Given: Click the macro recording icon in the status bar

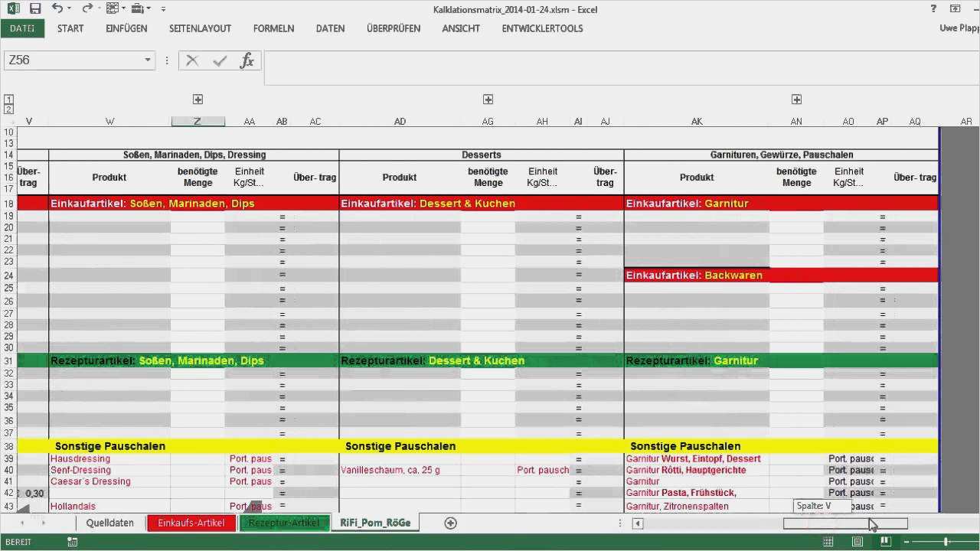Looking at the screenshot, I should [x=73, y=542].
